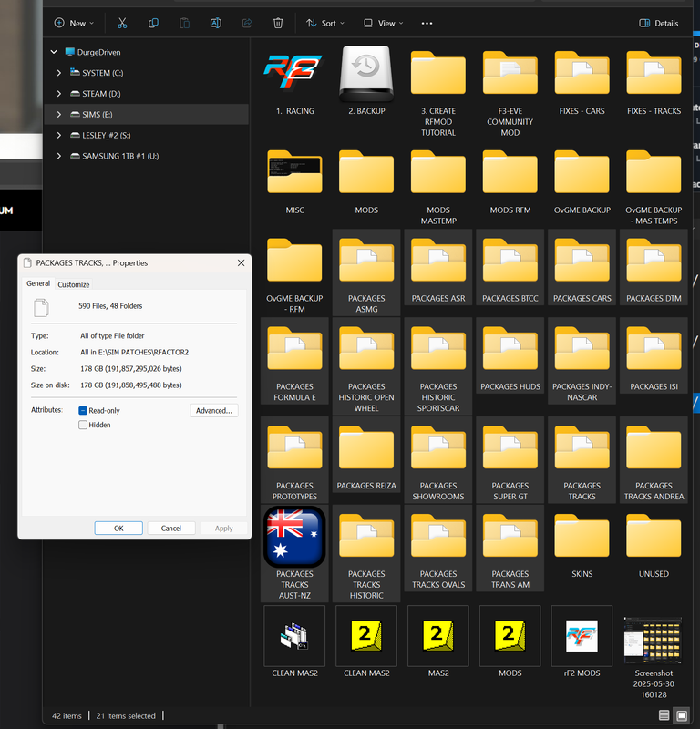Switch to the Customize tab in Properties
The width and height of the screenshot is (700, 729).
(x=74, y=284)
